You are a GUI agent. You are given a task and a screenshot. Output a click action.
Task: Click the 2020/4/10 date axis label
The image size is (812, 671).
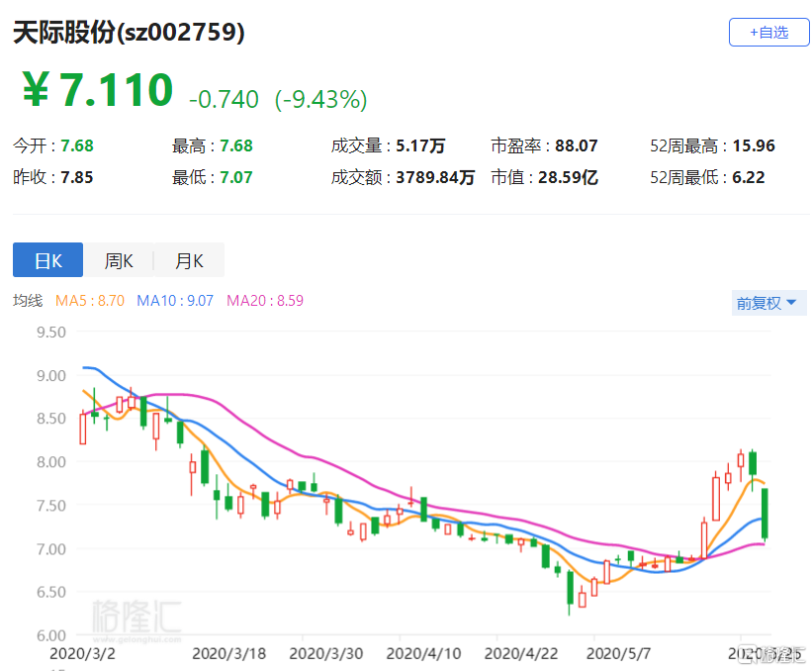423,654
